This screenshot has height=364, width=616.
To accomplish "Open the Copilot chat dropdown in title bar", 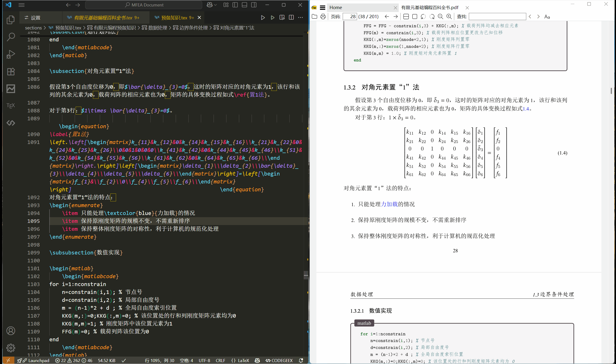I will [x=212, y=5].
